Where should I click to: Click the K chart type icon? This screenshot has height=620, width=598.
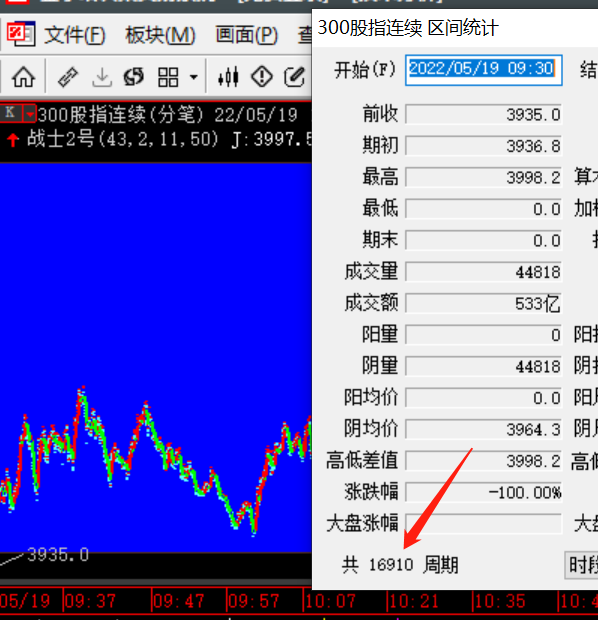pyautogui.click(x=10, y=113)
